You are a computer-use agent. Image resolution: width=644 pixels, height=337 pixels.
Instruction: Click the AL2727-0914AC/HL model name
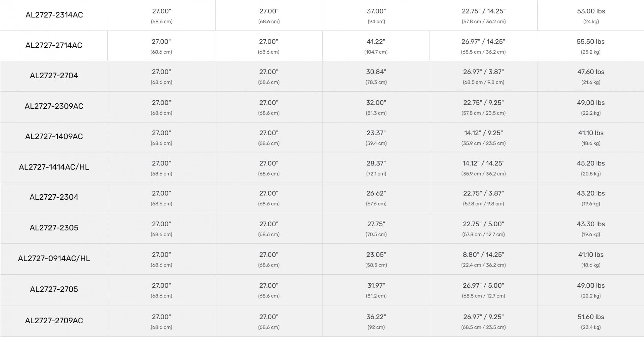tap(54, 258)
